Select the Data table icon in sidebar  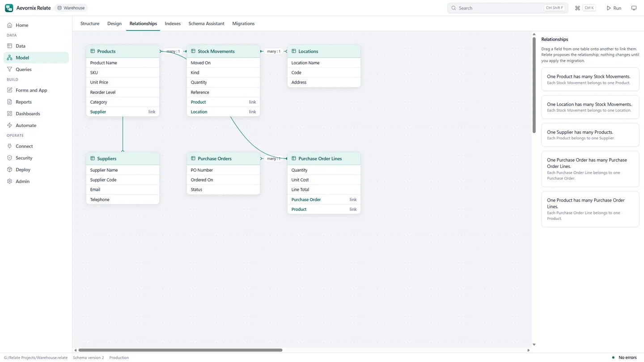(9, 46)
